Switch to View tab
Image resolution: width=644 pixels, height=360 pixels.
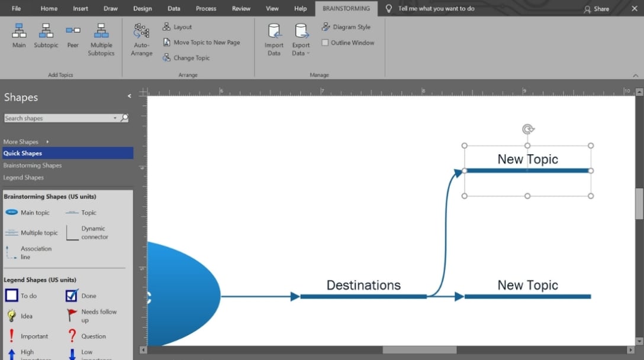coord(272,8)
